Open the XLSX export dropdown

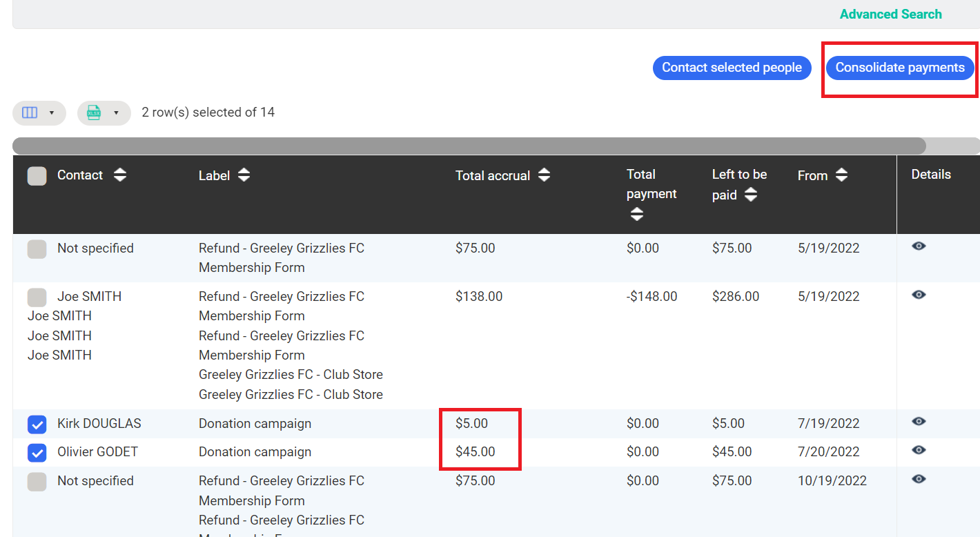[x=104, y=113]
